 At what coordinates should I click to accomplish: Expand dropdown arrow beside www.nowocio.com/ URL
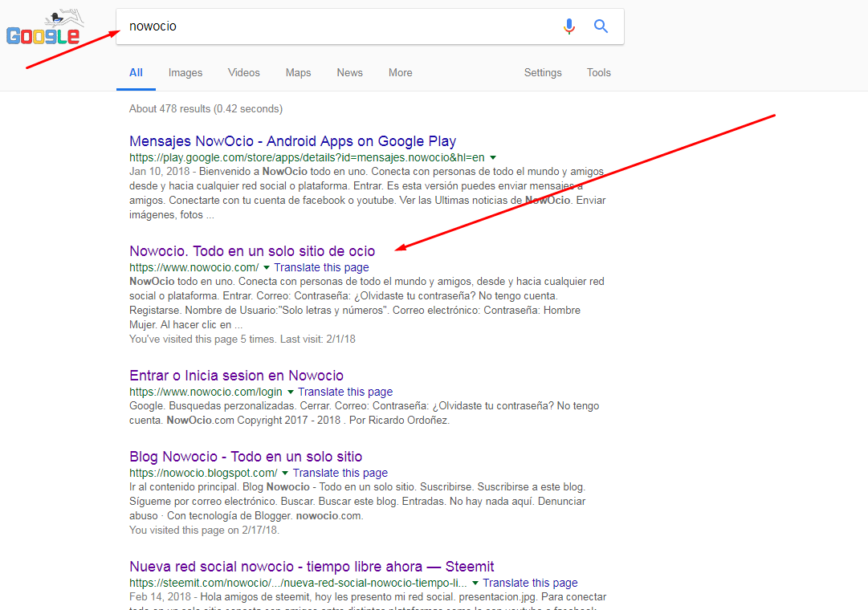267,268
